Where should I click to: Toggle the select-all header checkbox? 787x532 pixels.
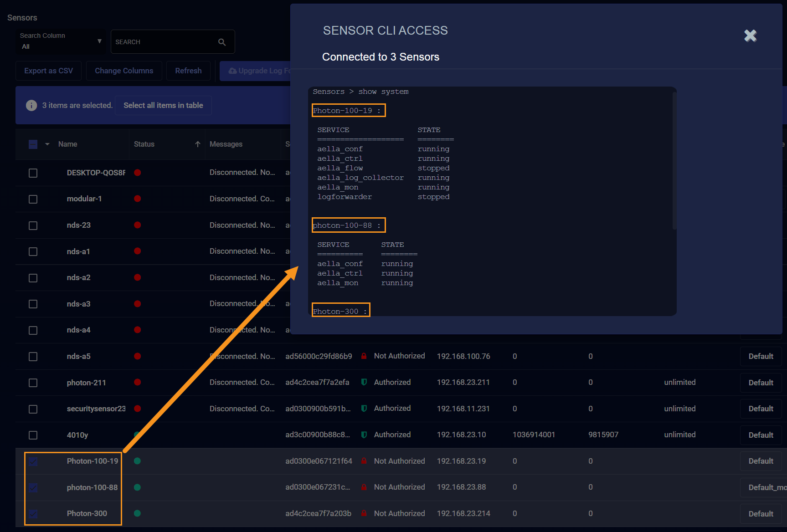coord(33,144)
